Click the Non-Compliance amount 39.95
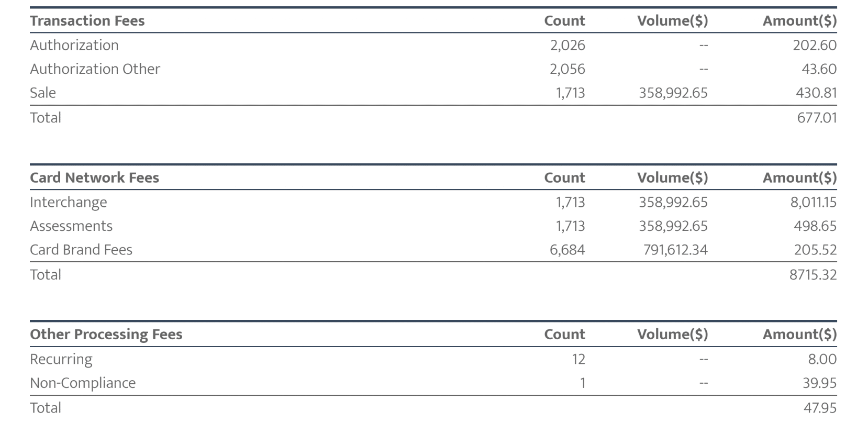 click(x=819, y=383)
